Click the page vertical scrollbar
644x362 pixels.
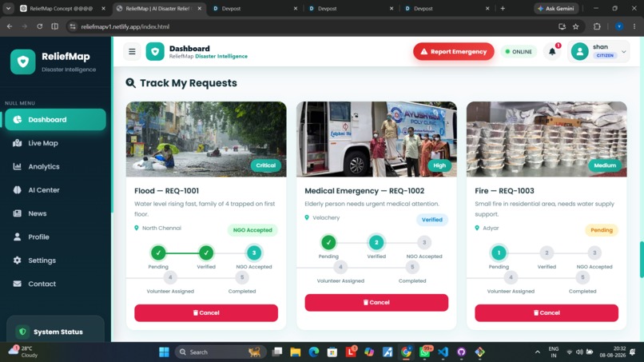coord(642,260)
